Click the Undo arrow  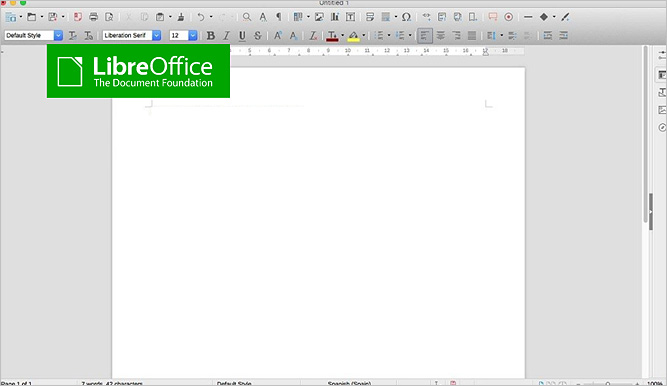coord(201,17)
